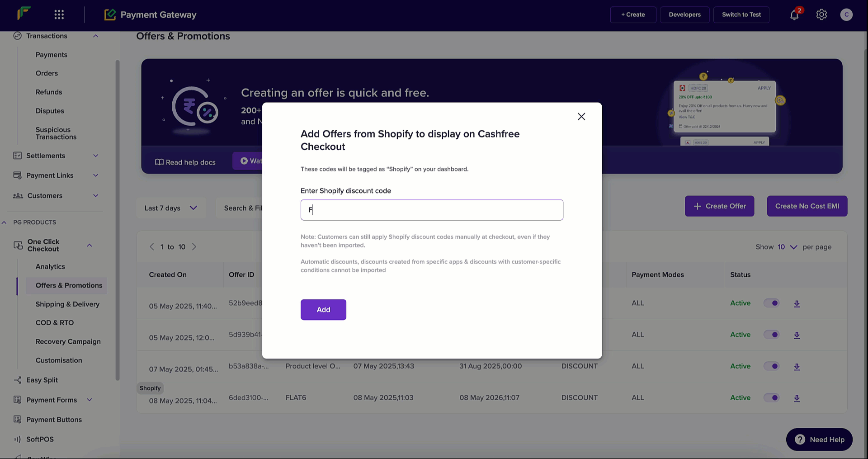Click the Create Offer button
This screenshot has width=868, height=459.
pyautogui.click(x=719, y=206)
